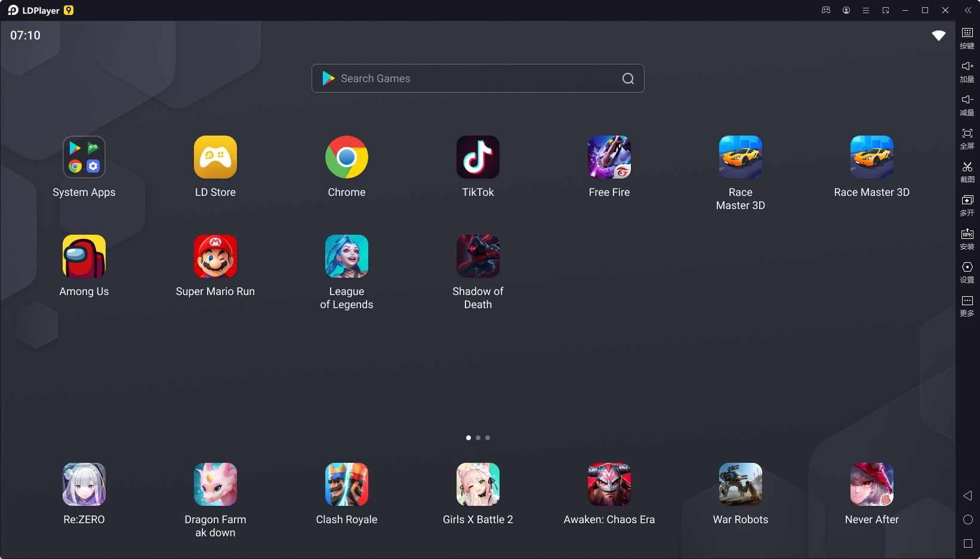Viewport: 980px width, 559px height.
Task: Launch Girls X Battle 2
Action: [478, 484]
